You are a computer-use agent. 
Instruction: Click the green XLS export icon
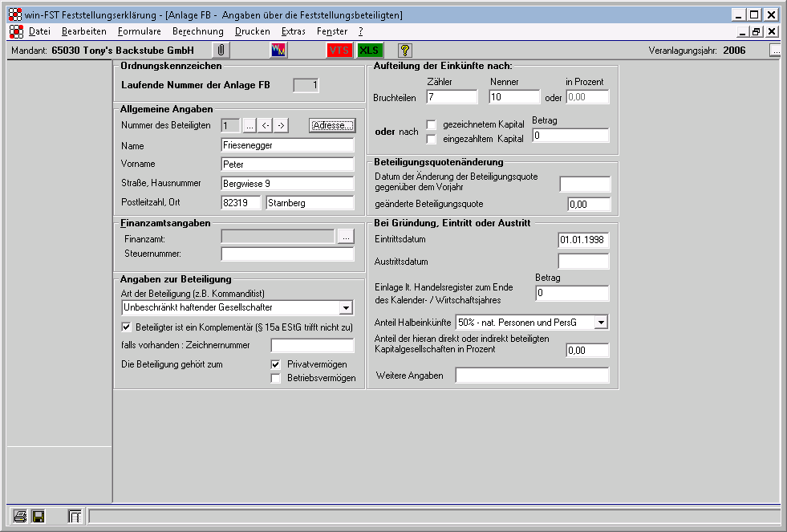[x=369, y=51]
